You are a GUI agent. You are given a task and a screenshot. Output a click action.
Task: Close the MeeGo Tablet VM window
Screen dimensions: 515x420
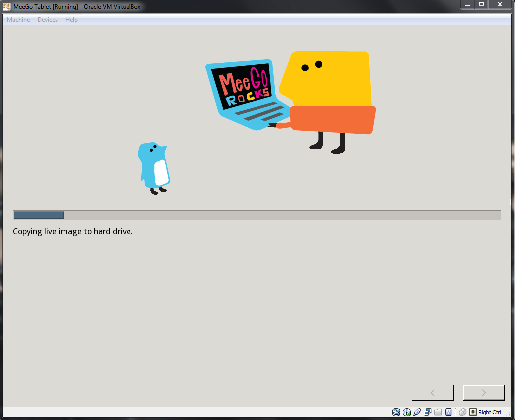pos(500,4)
